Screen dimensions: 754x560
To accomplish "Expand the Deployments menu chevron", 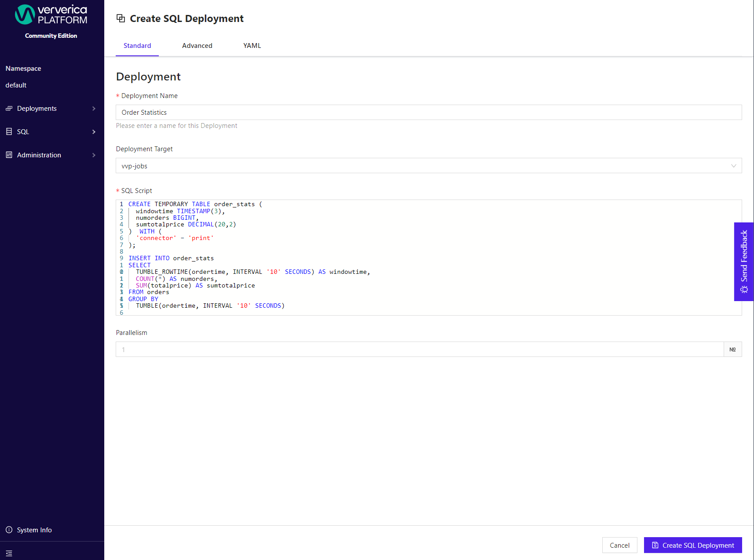I will click(x=94, y=109).
